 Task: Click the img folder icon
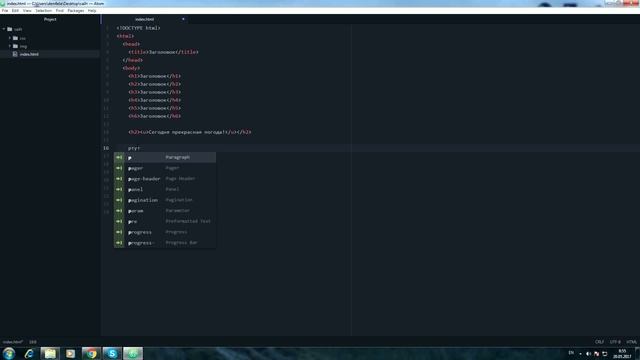click(16, 46)
